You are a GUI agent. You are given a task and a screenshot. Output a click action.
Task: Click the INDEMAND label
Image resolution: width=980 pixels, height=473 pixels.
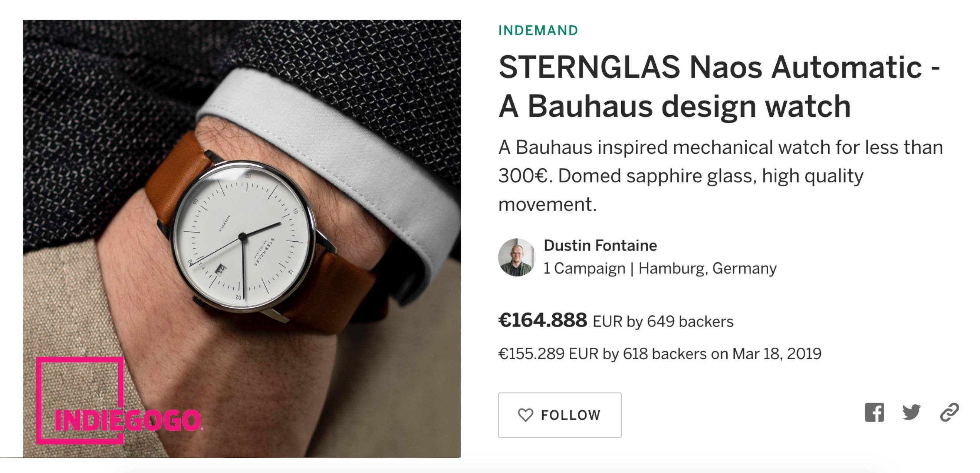538,30
